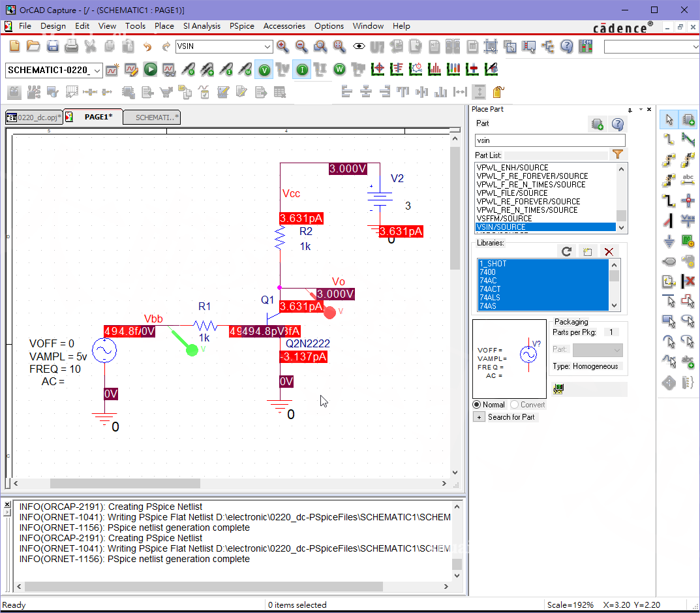This screenshot has width=700, height=613.
Task: Close the session log with X icon
Action: click(7, 504)
